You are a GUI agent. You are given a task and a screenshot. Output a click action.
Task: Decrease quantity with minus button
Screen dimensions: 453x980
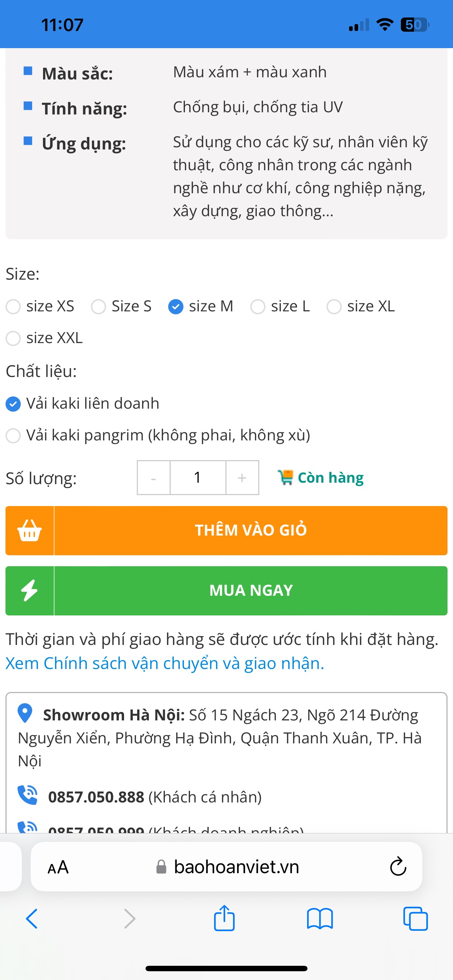click(x=154, y=478)
